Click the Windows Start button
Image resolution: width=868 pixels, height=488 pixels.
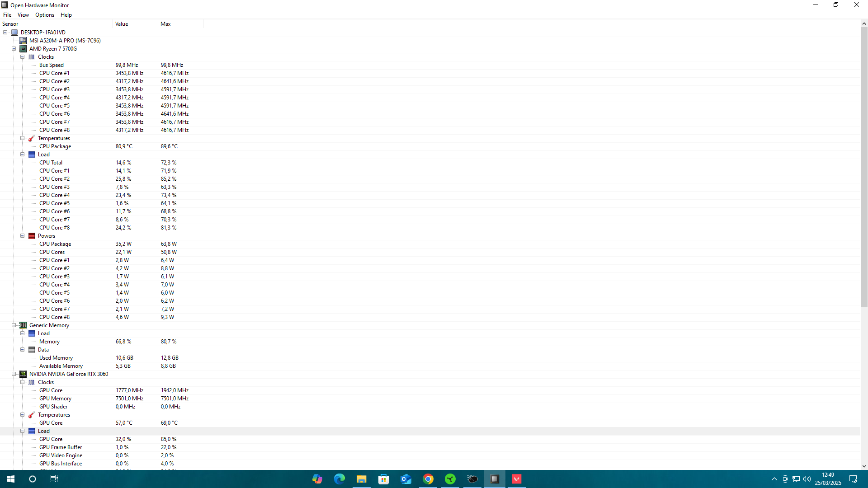[11, 479]
